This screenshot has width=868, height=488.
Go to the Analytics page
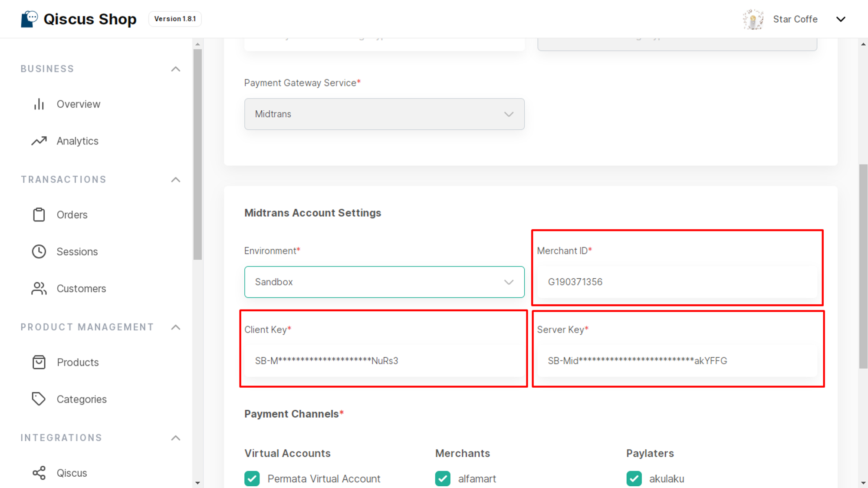[78, 141]
